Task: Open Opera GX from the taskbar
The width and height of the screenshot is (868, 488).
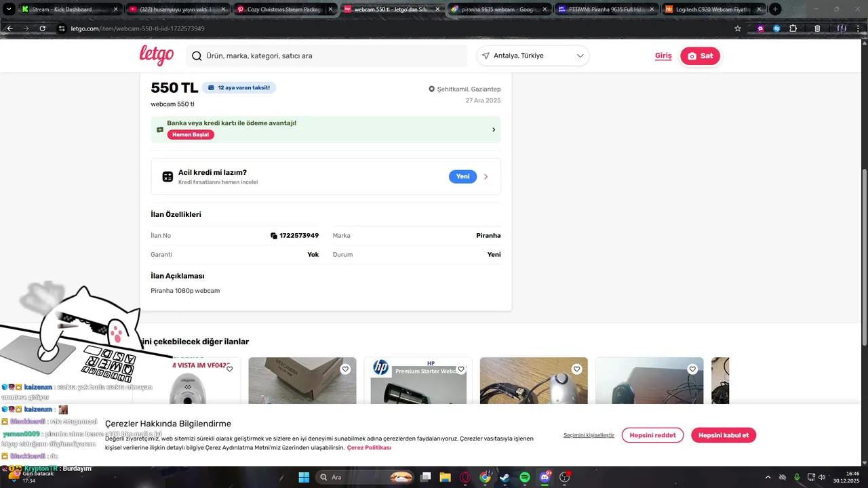Action: [465, 477]
